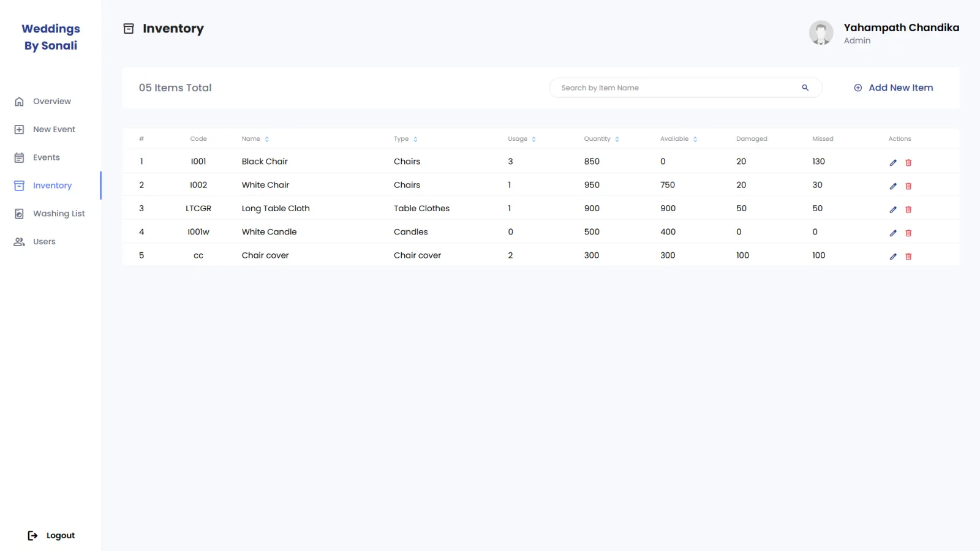Click code LTCGR

[x=198, y=209]
